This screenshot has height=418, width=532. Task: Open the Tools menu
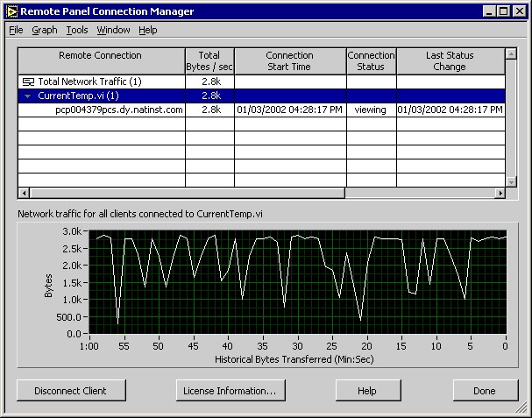coord(77,30)
